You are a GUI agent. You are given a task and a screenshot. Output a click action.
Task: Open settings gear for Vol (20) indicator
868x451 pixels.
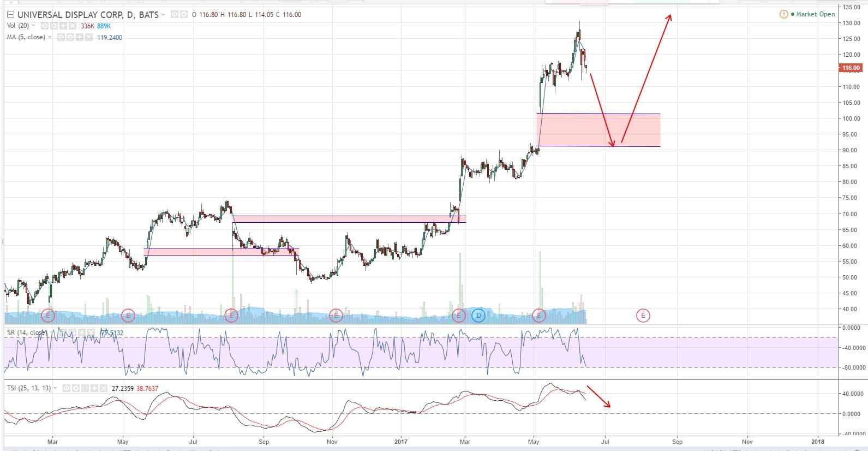click(x=54, y=26)
